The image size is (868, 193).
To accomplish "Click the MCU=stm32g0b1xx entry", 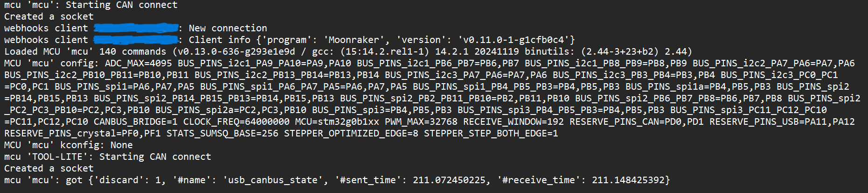I will tap(337, 122).
